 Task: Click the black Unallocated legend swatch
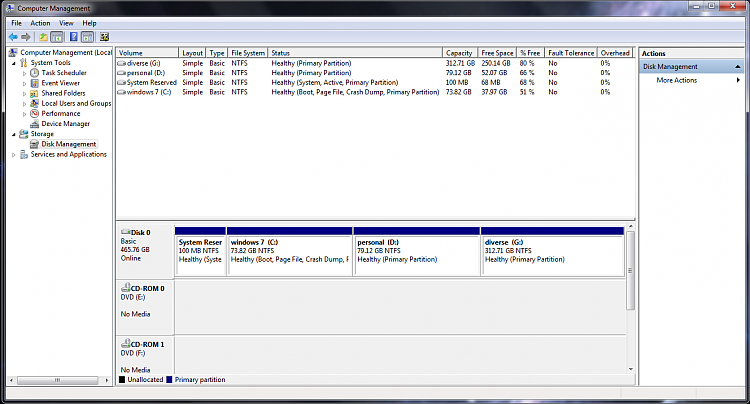(122, 380)
